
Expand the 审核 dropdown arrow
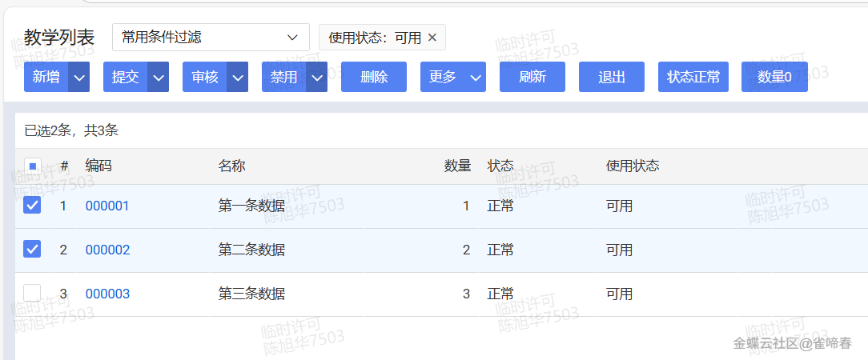click(x=238, y=77)
